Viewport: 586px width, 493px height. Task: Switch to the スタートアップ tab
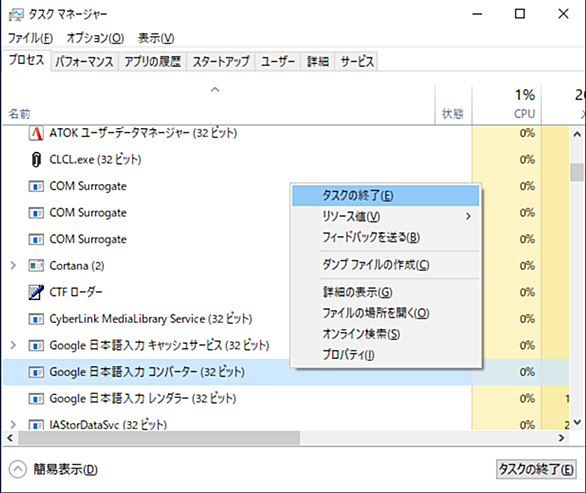(221, 61)
